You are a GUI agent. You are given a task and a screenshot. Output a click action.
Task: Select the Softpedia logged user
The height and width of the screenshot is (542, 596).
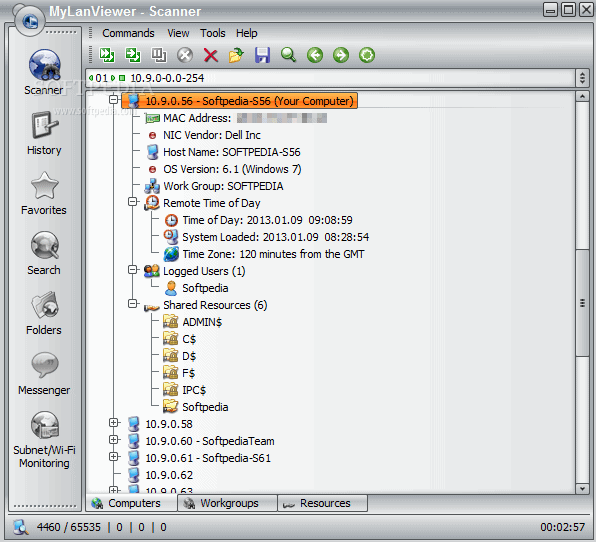click(197, 288)
